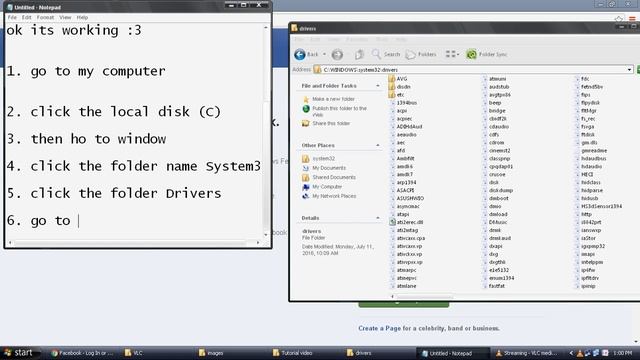
Task: Show hidden tray icons arrow
Action: 571,353
